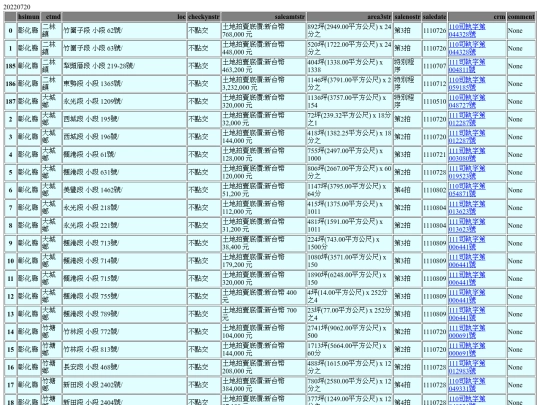Click sale amount 463,200 in row 185
This screenshot has width=540, height=405.
(263, 66)
